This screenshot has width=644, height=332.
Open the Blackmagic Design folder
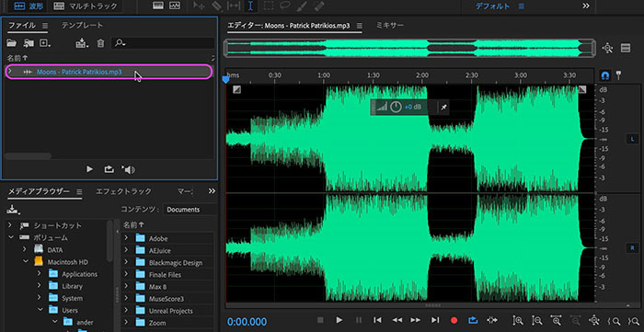[176, 263]
